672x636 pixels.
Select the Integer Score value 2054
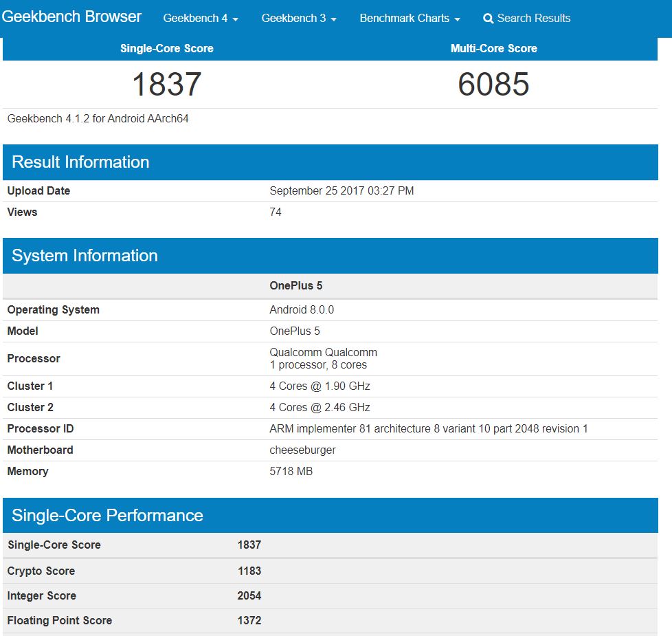click(x=249, y=596)
